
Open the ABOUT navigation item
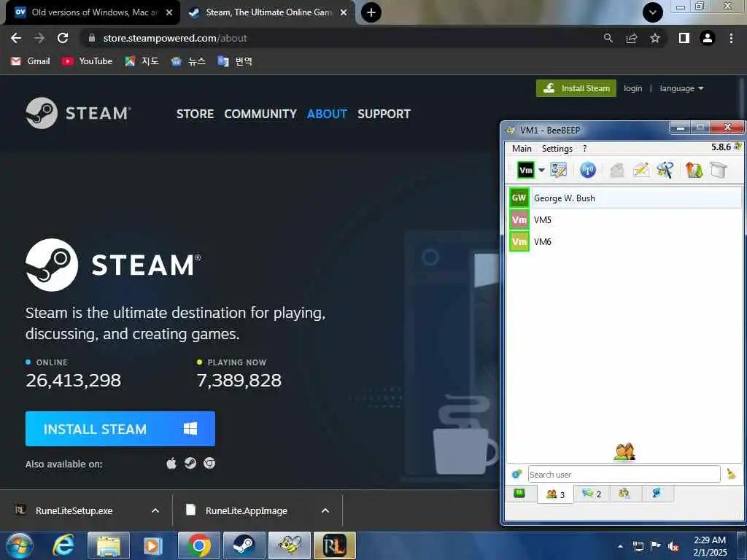327,114
